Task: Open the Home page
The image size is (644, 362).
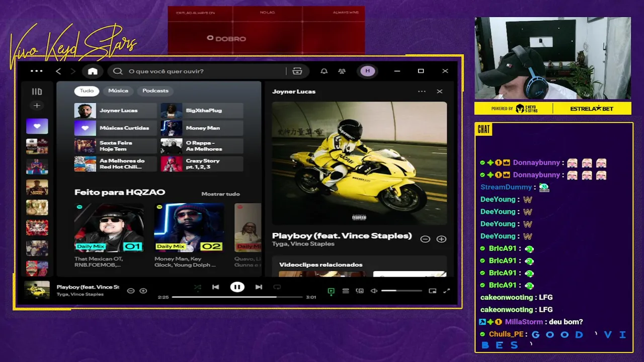Action: click(x=93, y=71)
